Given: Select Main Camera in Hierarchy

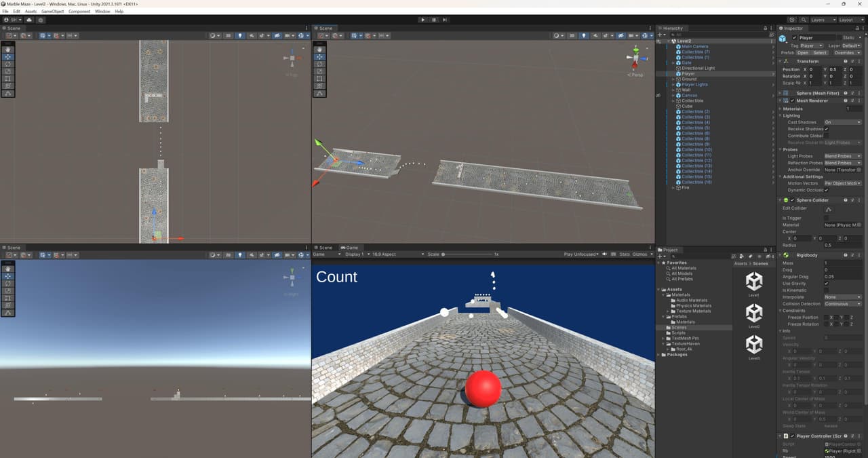Looking at the screenshot, I should click(x=694, y=46).
